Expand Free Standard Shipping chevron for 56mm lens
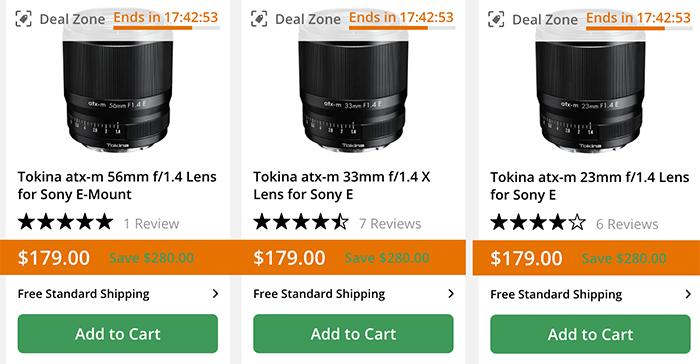 (x=215, y=293)
